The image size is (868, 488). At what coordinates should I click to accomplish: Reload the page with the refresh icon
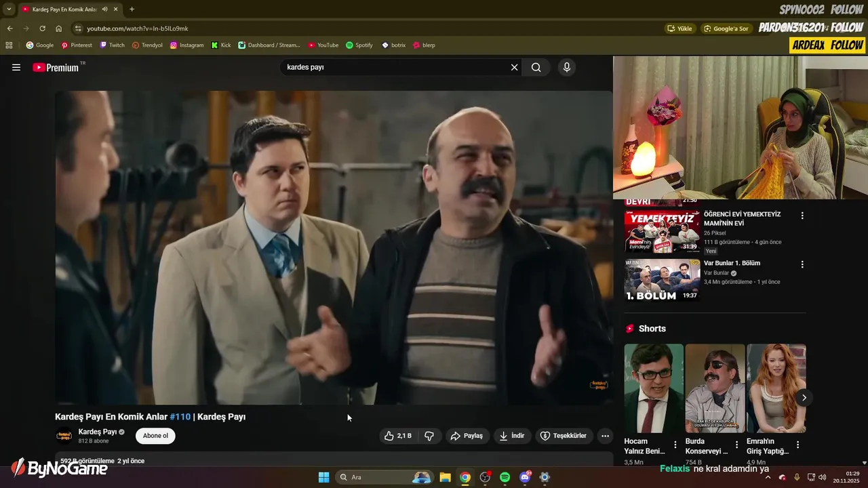42,28
